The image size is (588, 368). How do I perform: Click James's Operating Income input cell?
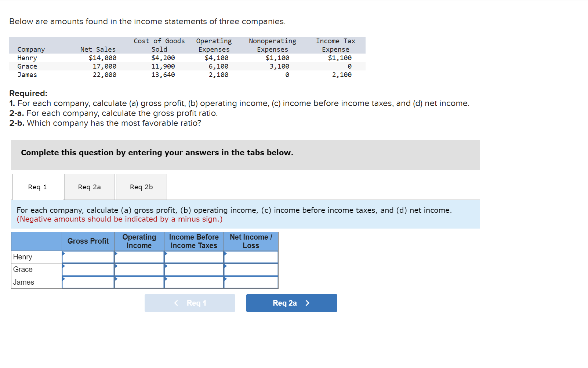pyautogui.click(x=140, y=282)
